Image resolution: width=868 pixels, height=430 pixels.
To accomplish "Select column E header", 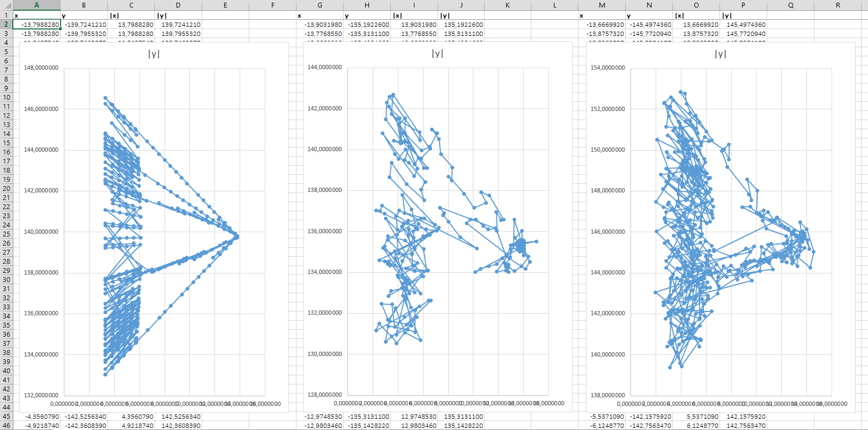I will click(x=225, y=5).
